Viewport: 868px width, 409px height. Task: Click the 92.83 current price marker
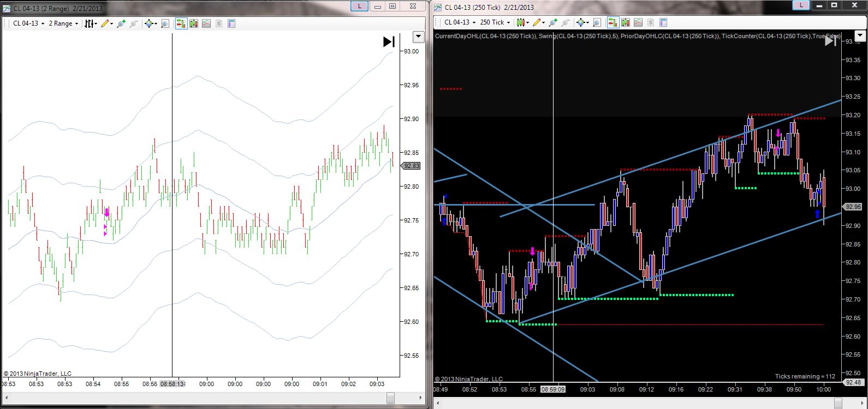click(x=411, y=166)
